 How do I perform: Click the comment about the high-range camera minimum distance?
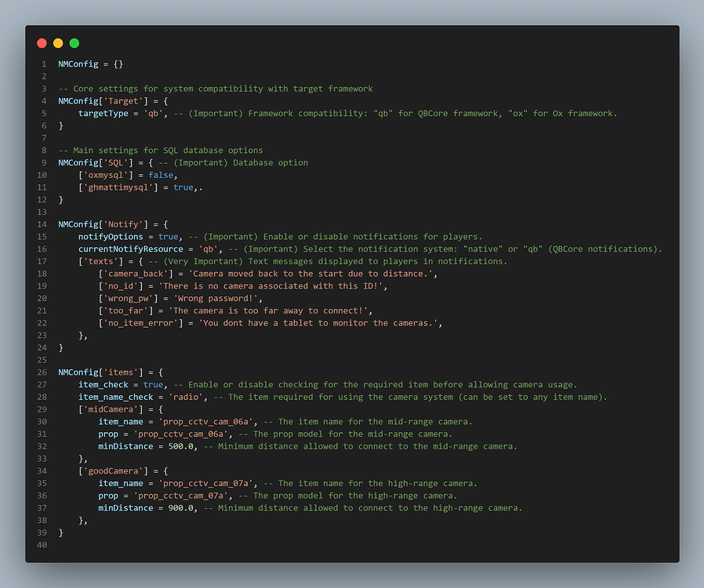pos(363,508)
